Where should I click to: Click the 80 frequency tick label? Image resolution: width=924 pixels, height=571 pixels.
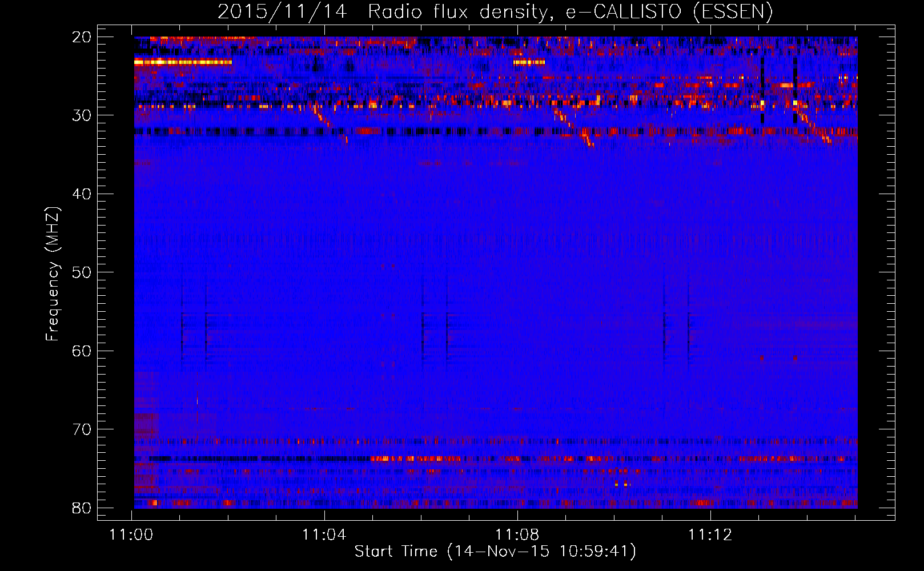point(82,508)
